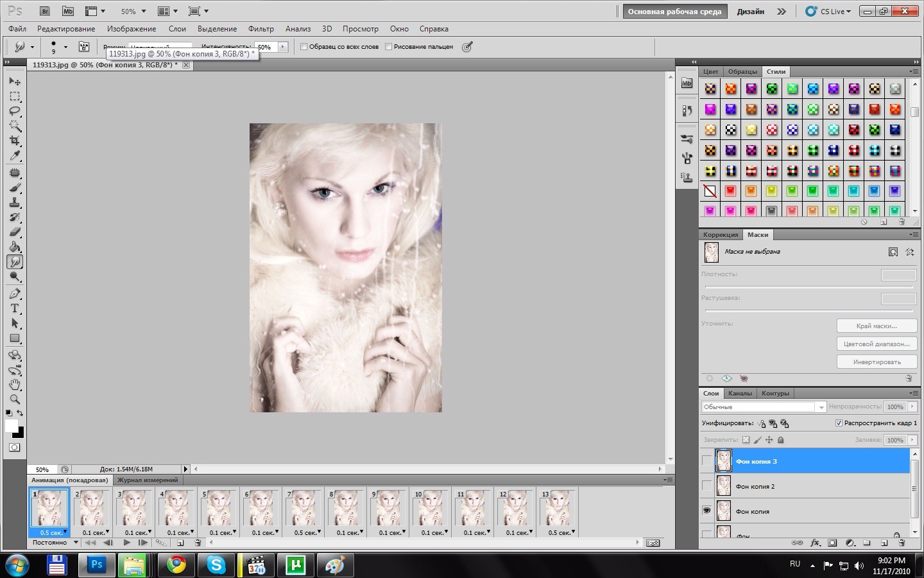
Task: Select the Horizontal Type tool
Action: pos(15,308)
